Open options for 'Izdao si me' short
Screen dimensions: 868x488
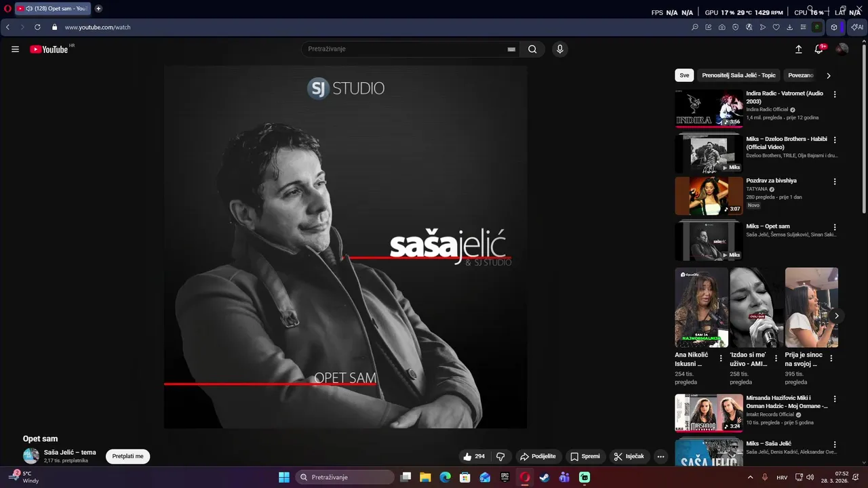click(x=776, y=358)
